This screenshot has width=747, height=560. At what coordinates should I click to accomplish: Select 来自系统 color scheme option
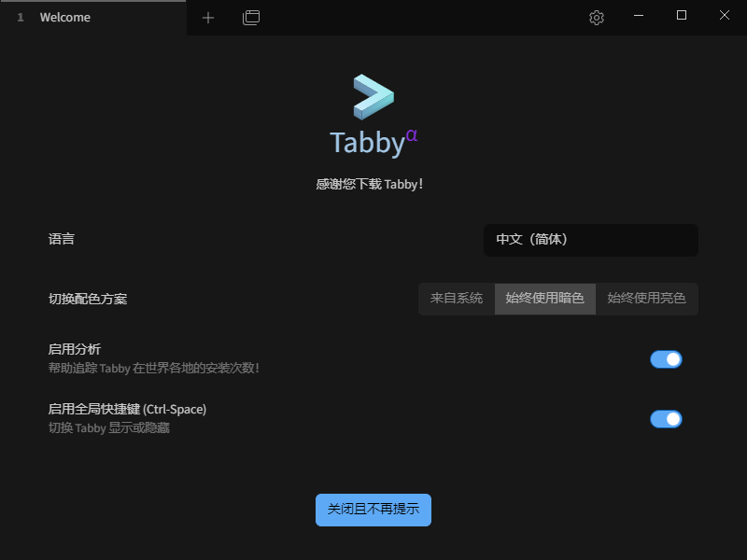[457, 299]
